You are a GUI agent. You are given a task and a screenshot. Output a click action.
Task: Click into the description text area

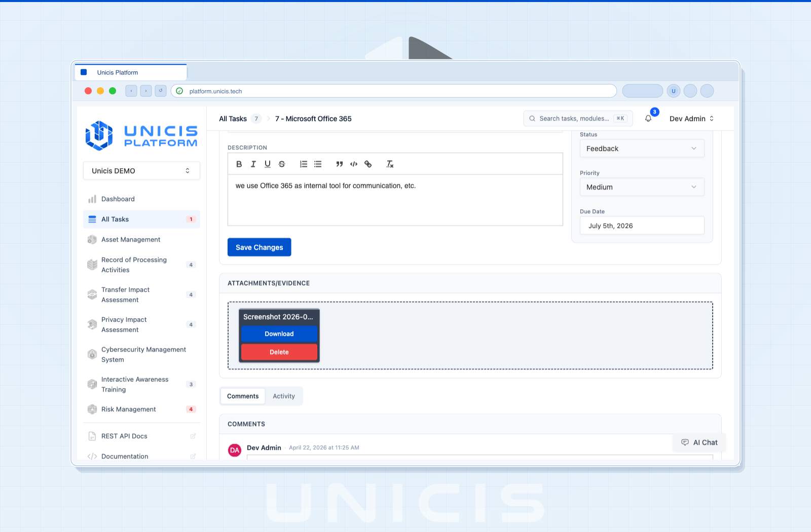click(395, 200)
